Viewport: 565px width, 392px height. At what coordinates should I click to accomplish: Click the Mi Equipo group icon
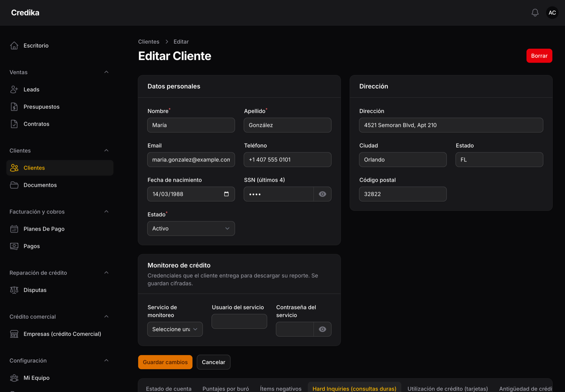[14, 378]
